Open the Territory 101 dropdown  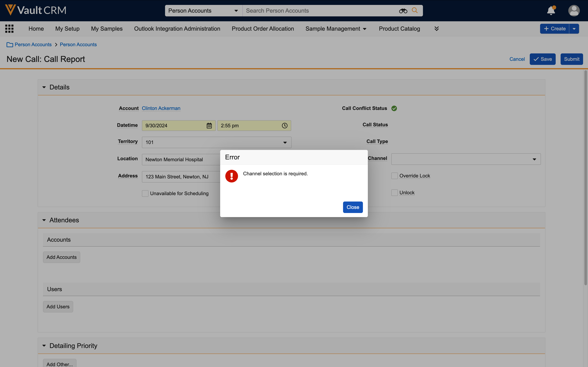(216, 142)
